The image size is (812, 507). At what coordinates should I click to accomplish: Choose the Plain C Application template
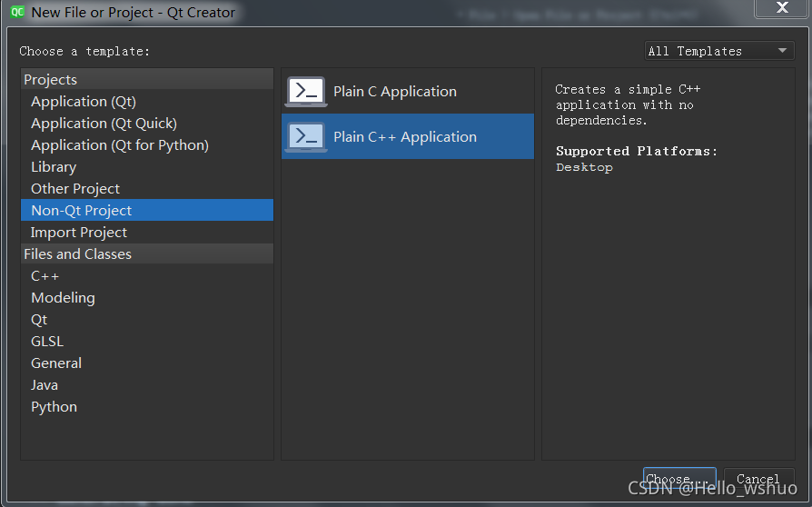[408, 92]
